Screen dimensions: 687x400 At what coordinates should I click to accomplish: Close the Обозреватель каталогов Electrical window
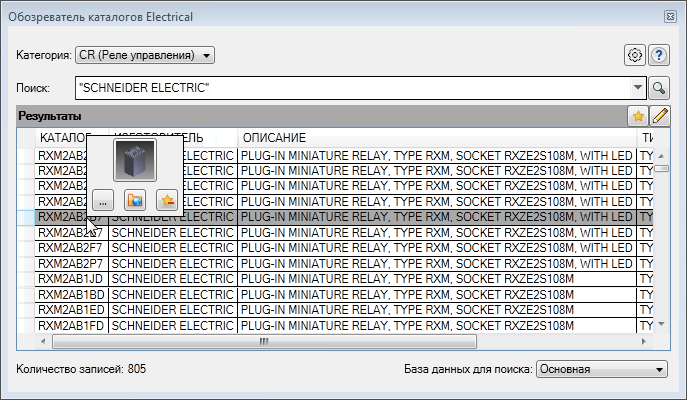pos(670,17)
